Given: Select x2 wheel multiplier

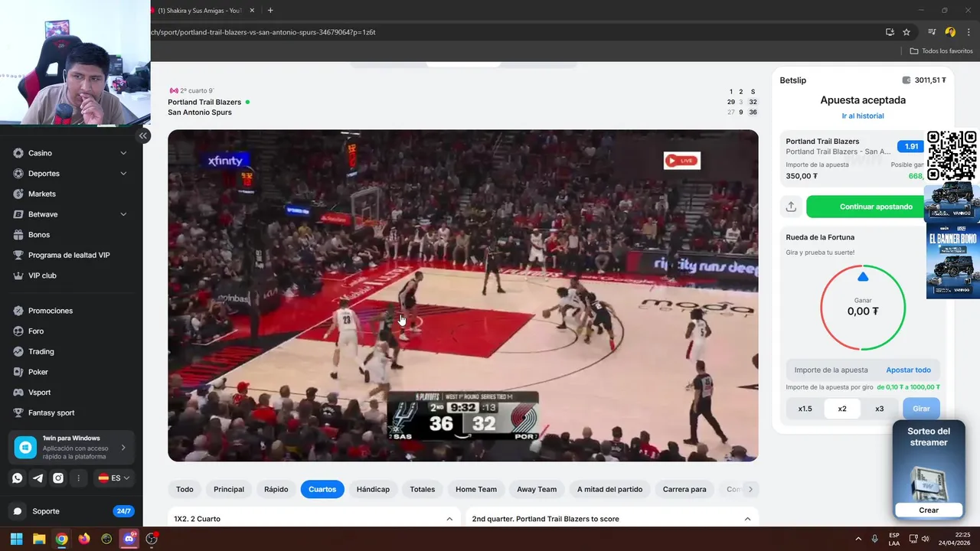Looking at the screenshot, I should [842, 409].
